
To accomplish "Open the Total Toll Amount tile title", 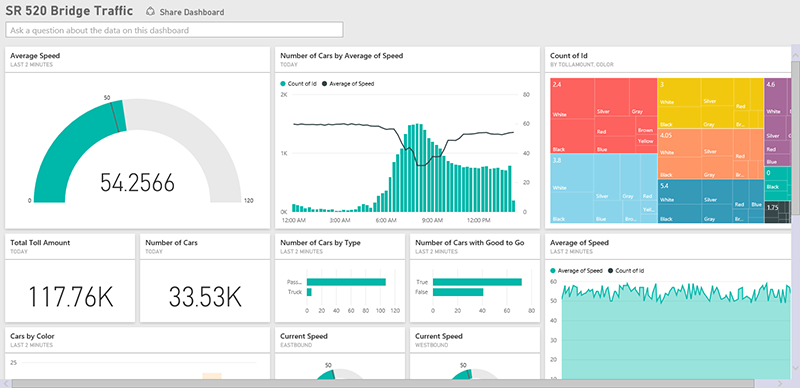I will point(40,243).
